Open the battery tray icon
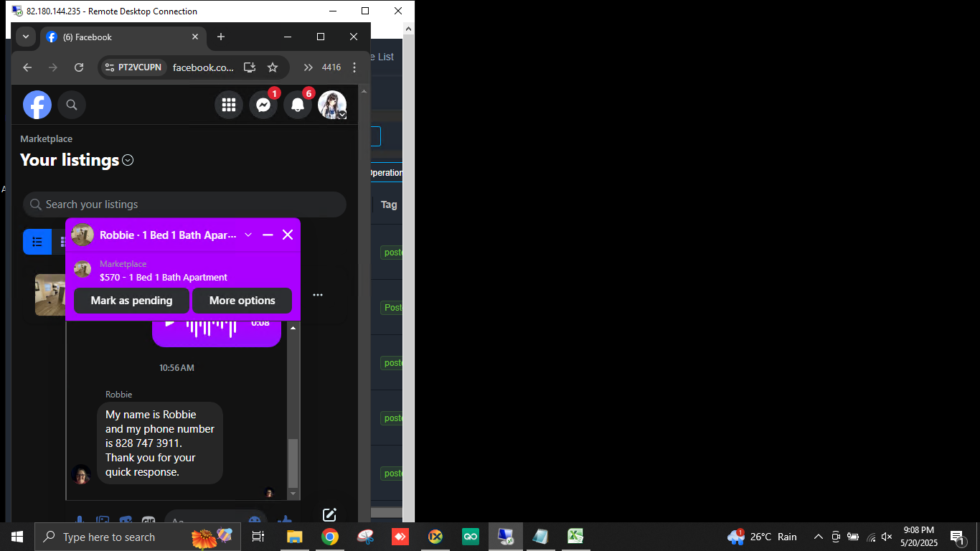 point(853,537)
